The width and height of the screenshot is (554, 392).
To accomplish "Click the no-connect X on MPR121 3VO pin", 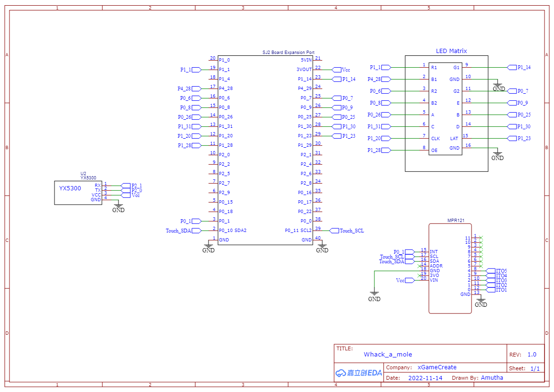I will point(419,275).
